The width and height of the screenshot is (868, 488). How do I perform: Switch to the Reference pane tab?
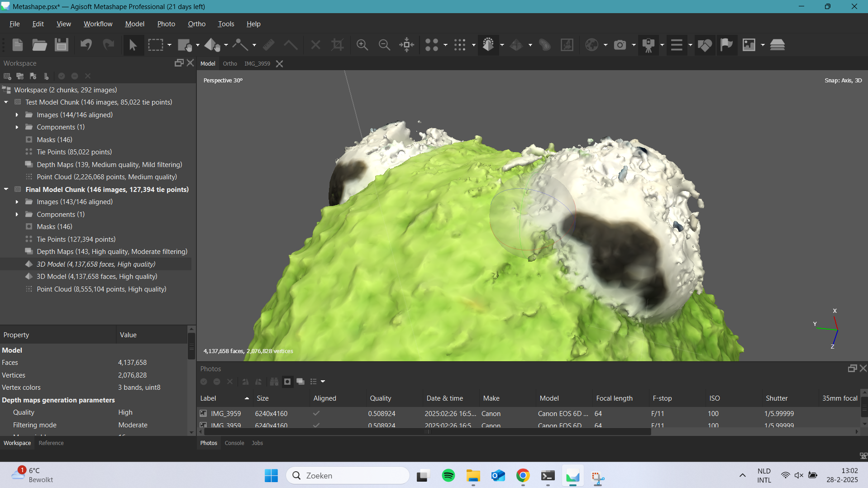point(51,443)
